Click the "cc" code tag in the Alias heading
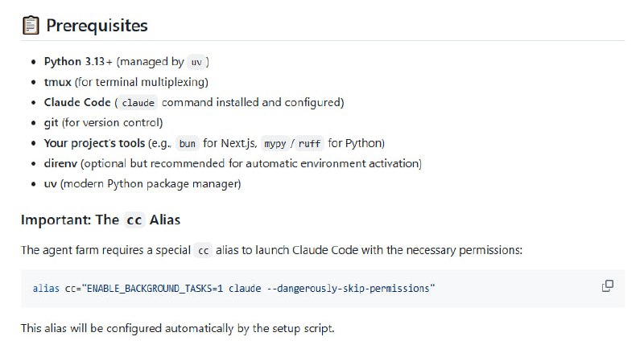The height and width of the screenshot is (349, 644). (134, 220)
